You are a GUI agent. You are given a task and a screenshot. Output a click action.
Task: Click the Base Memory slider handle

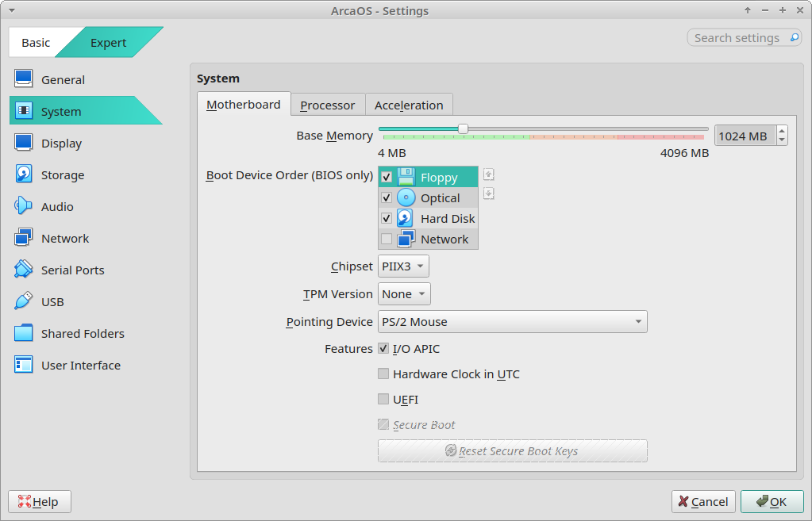(463, 128)
